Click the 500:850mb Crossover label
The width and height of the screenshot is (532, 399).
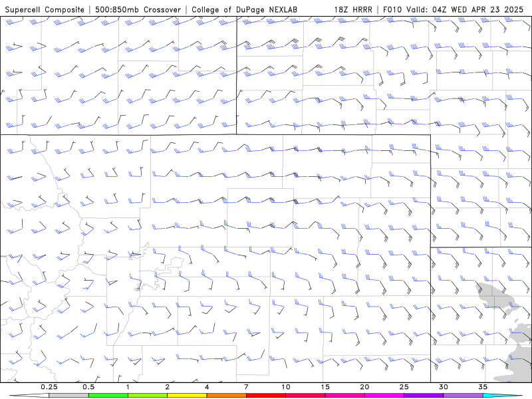click(x=138, y=9)
